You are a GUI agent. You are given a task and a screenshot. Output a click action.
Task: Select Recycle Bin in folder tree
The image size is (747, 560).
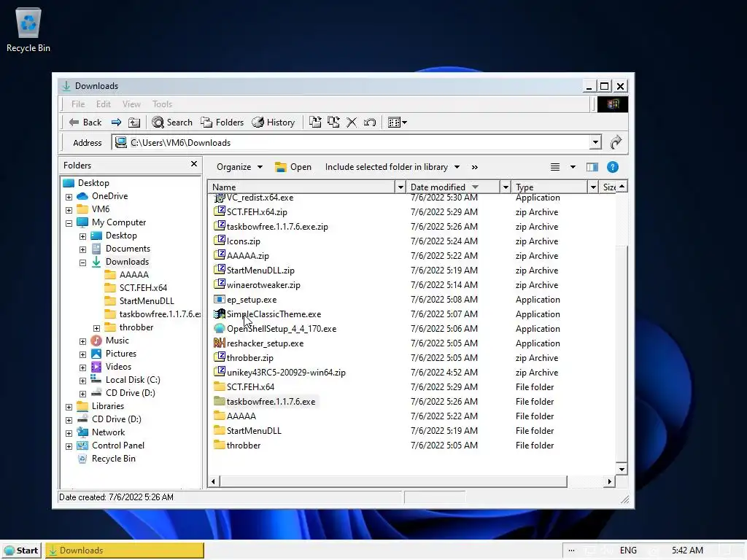(113, 459)
